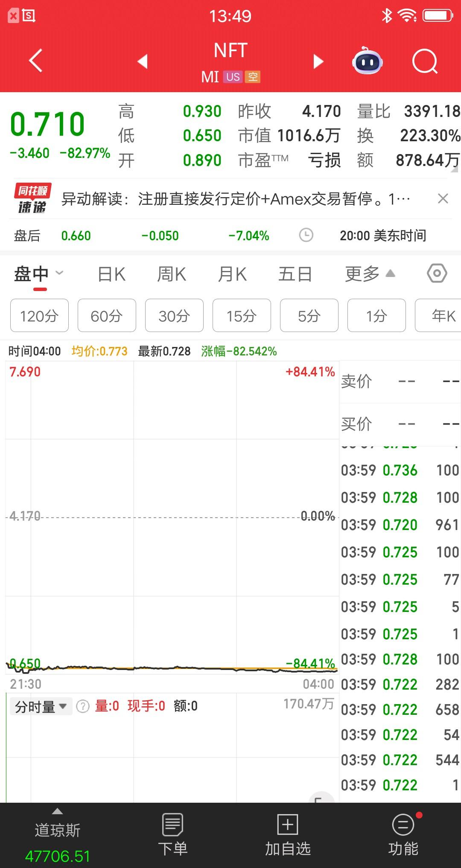Tap the US market badge
This screenshot has height=868, width=461.
[x=233, y=77]
